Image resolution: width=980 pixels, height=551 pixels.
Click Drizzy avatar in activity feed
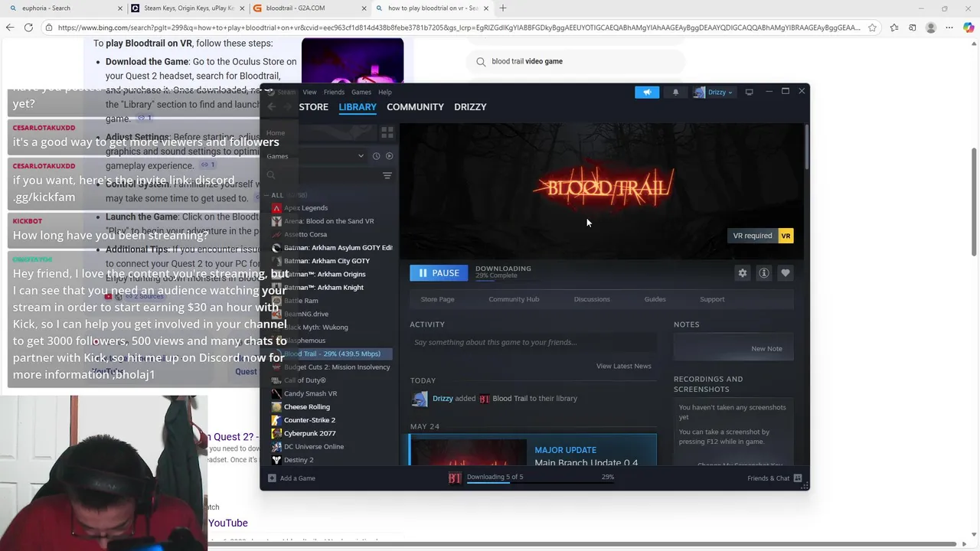coord(420,399)
